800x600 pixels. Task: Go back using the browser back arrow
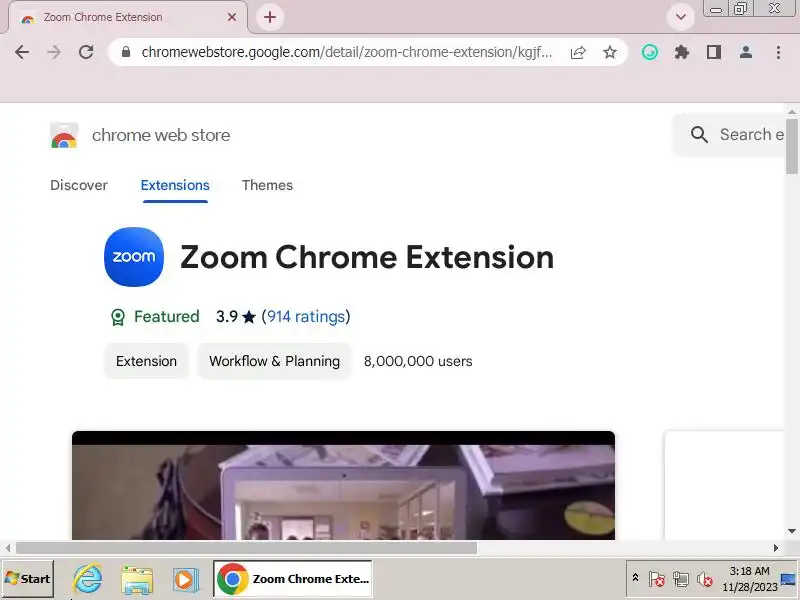click(22, 52)
